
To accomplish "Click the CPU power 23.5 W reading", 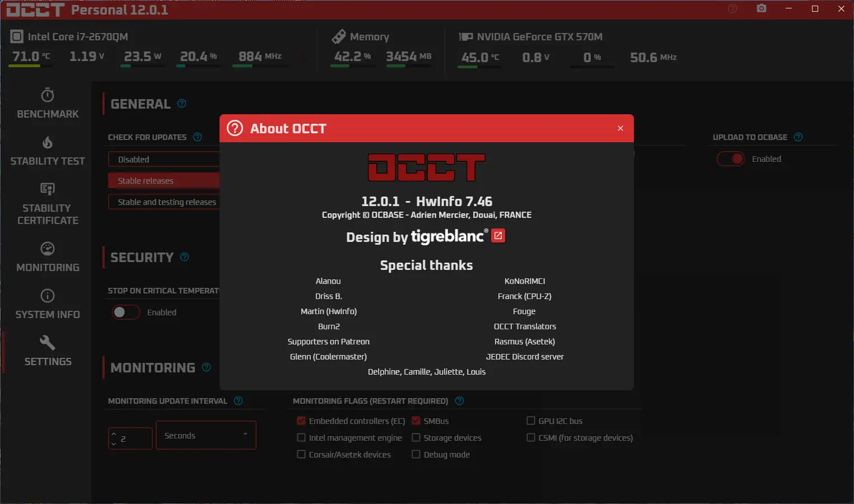I will [x=142, y=57].
